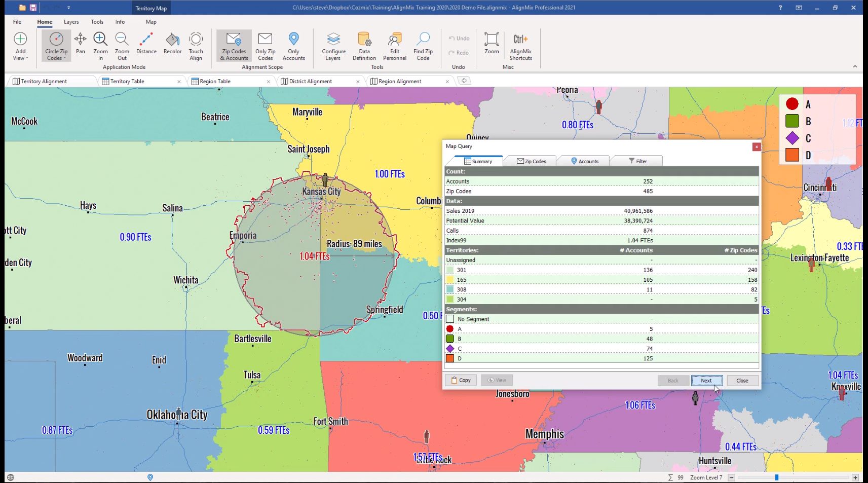This screenshot has width=868, height=483.
Task: Click the Next button in Map Query
Action: pos(706,381)
